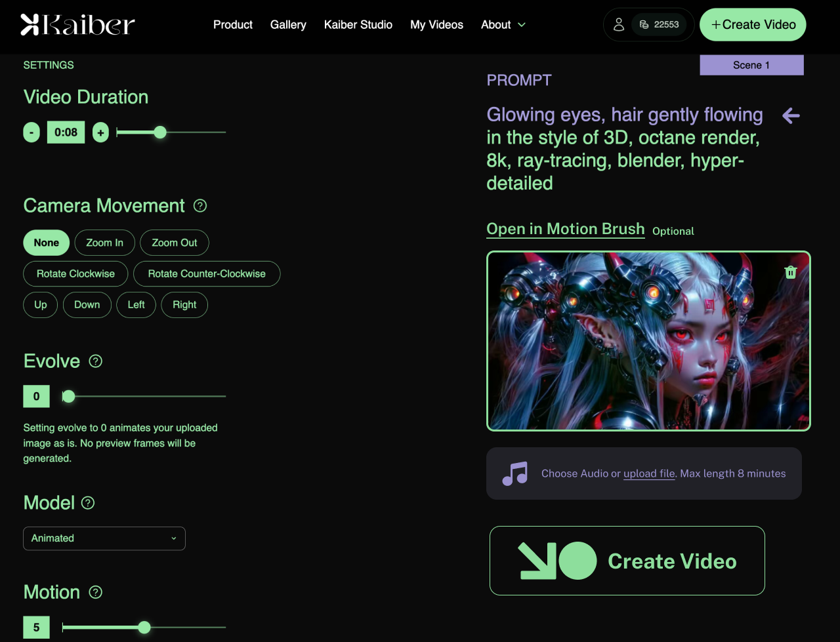Click the 22553 credits balance
This screenshot has height=642, width=840.
coord(667,25)
